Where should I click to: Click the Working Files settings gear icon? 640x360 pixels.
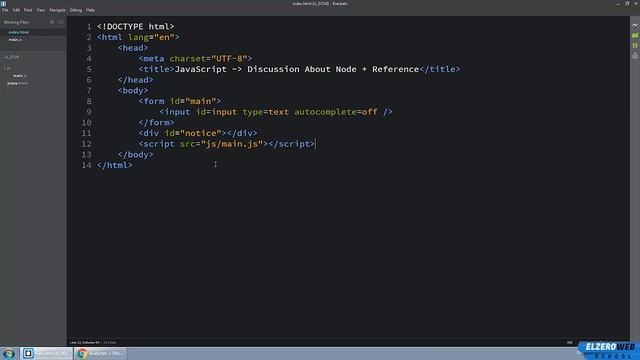click(x=52, y=22)
